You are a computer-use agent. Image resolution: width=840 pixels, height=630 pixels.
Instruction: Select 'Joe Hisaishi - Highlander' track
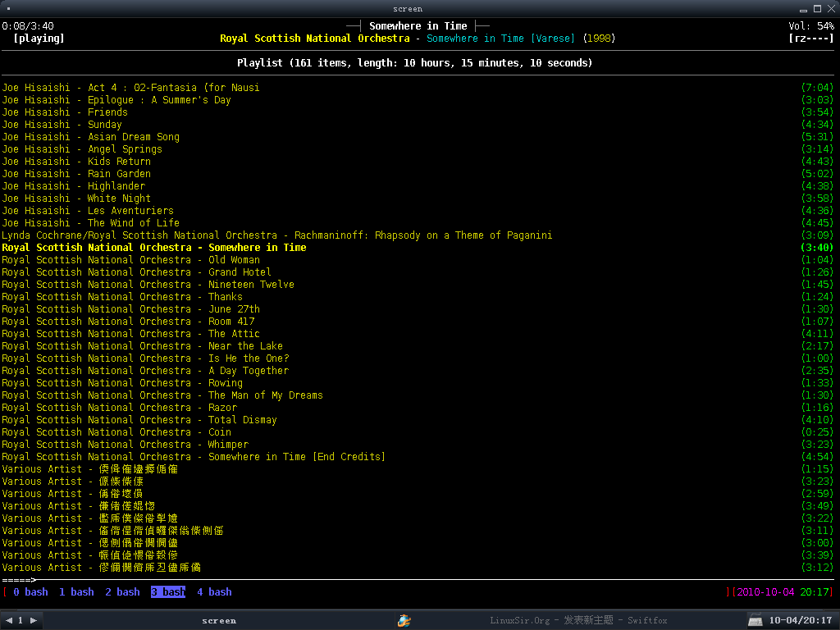coord(418,186)
